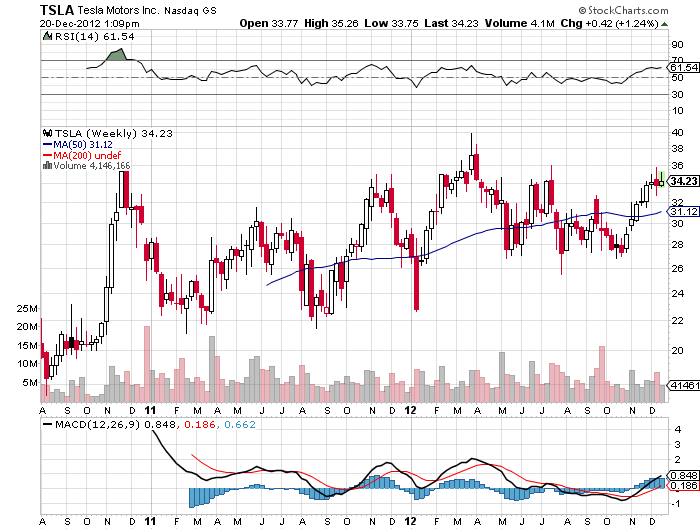This screenshot has width=700, height=530.
Task: Click the MA(200) undef legend entry
Action: coord(87,155)
